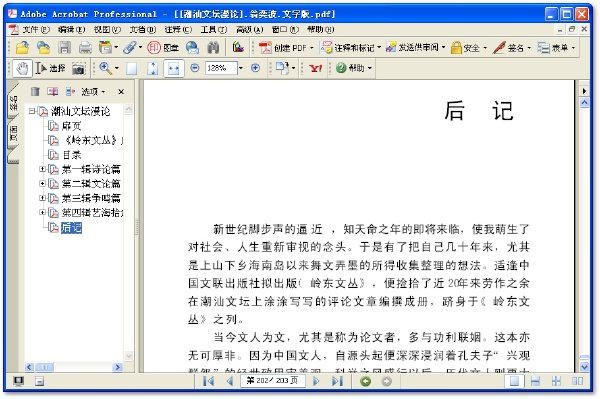Open the Help toolbar dropdown
This screenshot has height=399, width=600.
[354, 68]
